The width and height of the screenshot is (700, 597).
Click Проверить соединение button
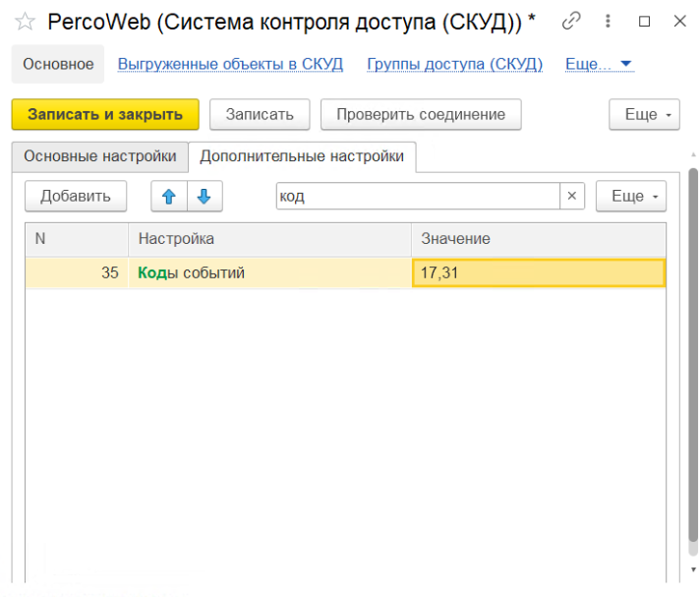tap(421, 114)
